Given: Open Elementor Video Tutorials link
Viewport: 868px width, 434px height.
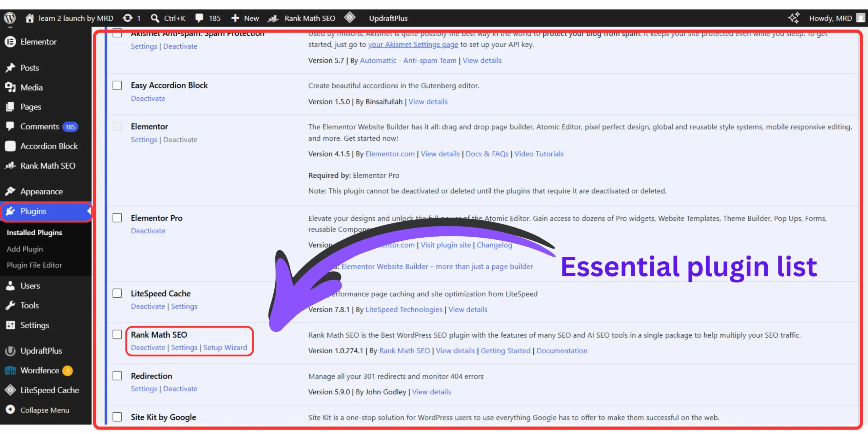Looking at the screenshot, I should tap(539, 154).
